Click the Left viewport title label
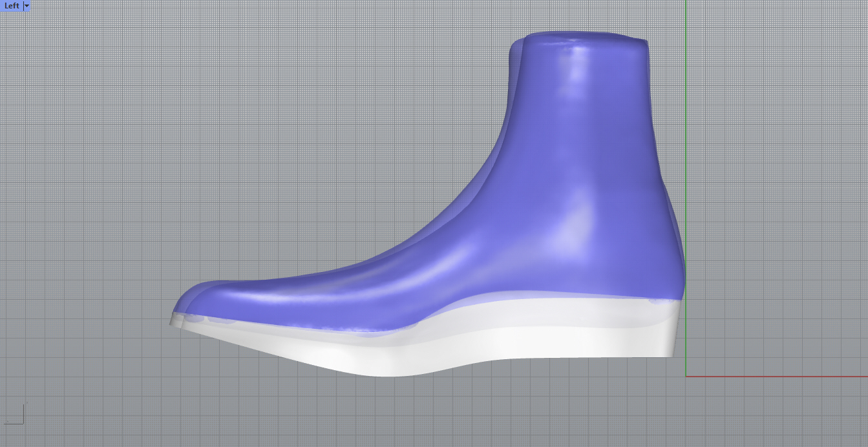 tap(12, 6)
